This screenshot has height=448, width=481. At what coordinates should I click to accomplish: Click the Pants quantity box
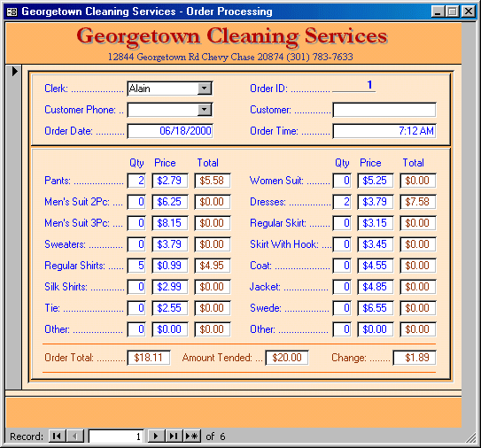[x=136, y=181]
